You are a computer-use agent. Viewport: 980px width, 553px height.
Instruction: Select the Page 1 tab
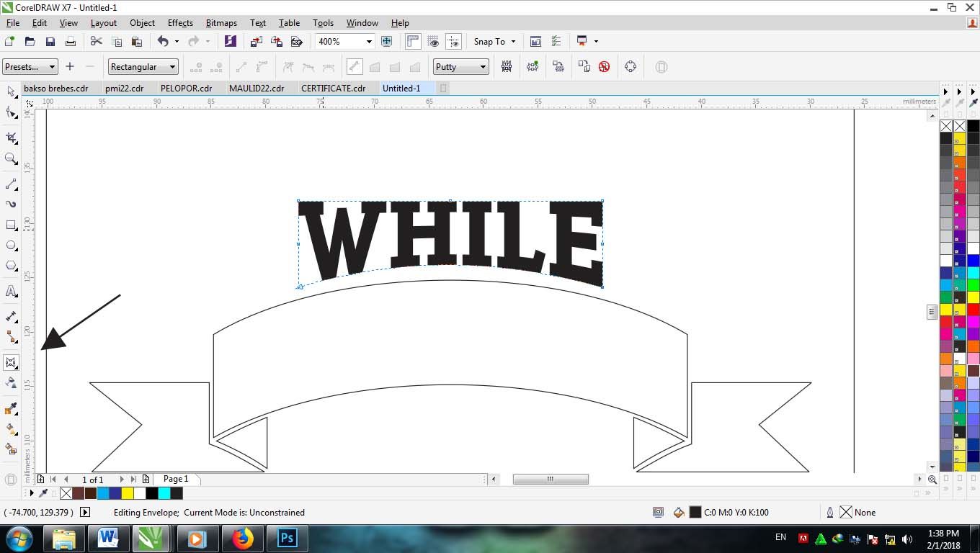pyautogui.click(x=176, y=479)
